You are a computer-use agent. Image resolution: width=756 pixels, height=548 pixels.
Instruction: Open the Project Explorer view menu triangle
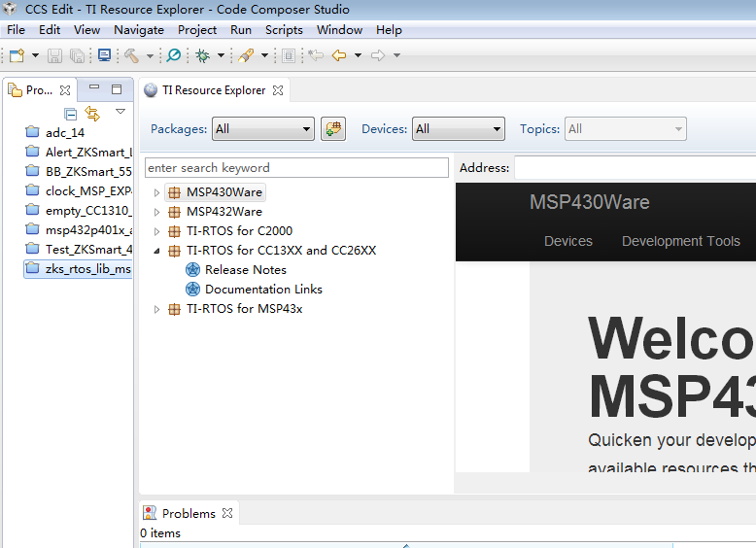coord(120,112)
